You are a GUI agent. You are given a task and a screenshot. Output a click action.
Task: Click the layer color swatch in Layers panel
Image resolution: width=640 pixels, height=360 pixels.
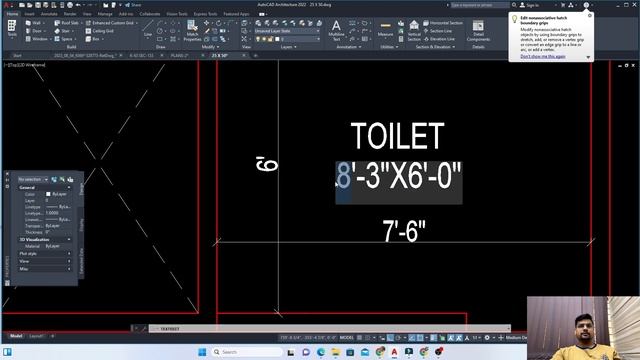277,39
